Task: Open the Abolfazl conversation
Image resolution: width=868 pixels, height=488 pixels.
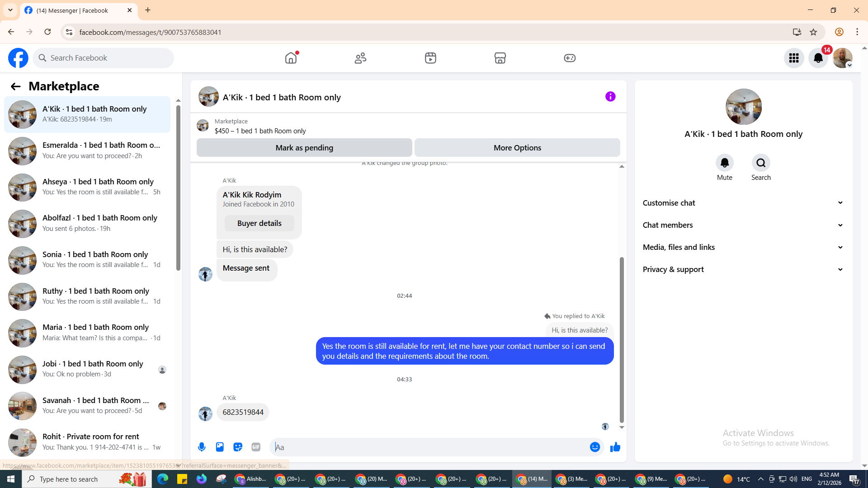Action: (x=87, y=223)
